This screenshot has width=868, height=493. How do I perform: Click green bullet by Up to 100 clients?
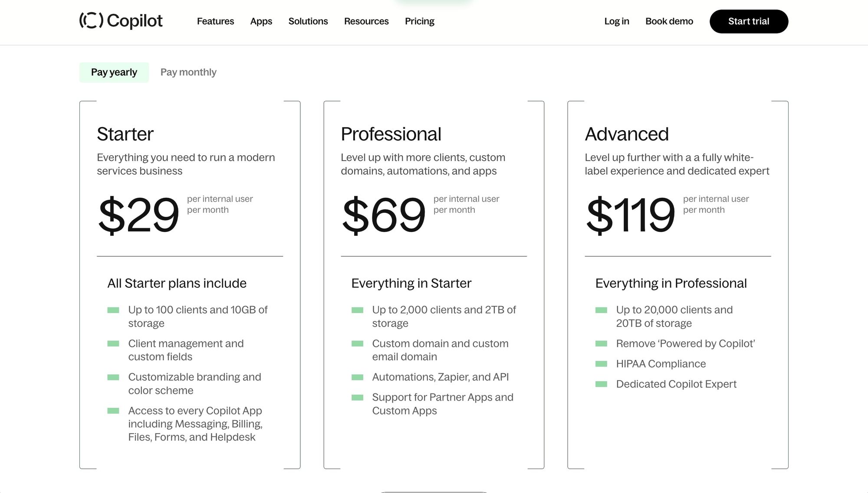[113, 310]
